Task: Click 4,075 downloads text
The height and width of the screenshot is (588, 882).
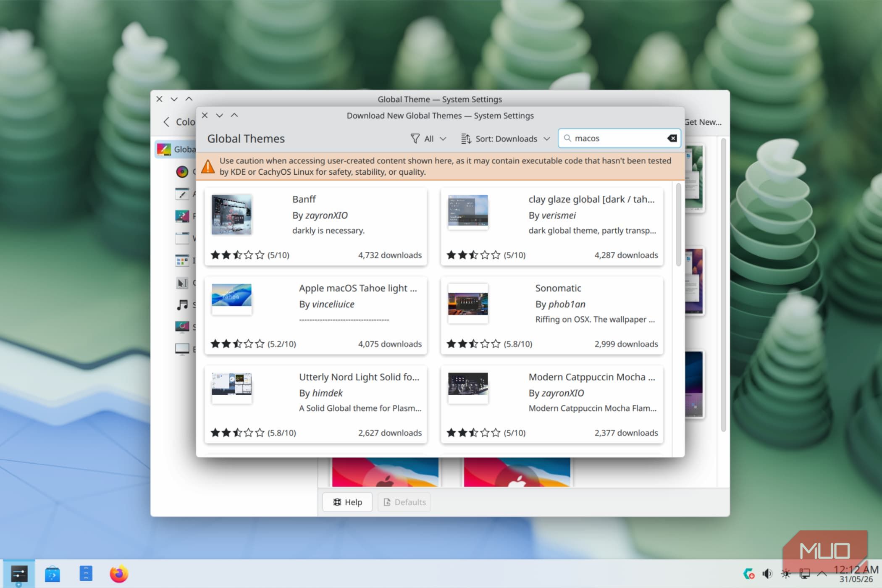Action: click(390, 344)
